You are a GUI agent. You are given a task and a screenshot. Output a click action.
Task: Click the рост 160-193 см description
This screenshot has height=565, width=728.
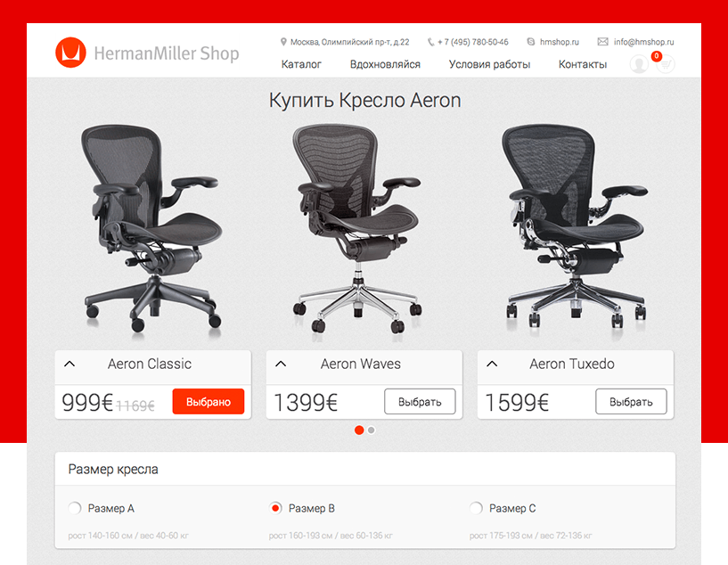331,536
